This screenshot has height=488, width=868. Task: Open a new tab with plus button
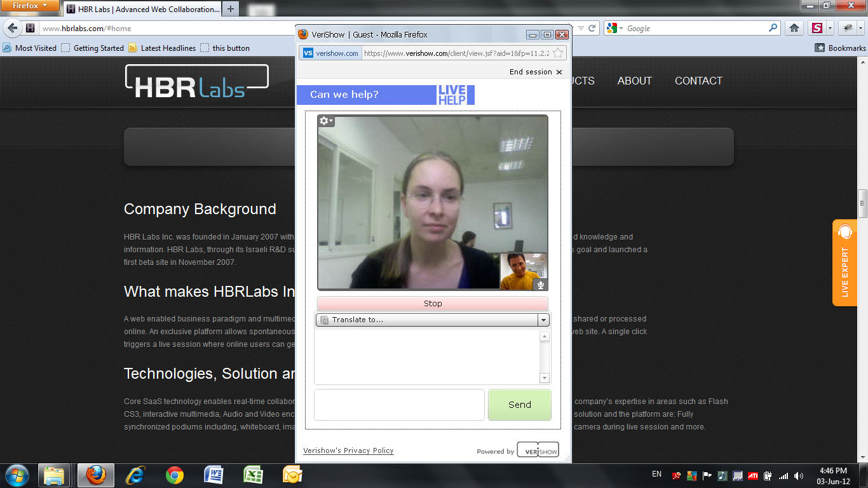[231, 9]
